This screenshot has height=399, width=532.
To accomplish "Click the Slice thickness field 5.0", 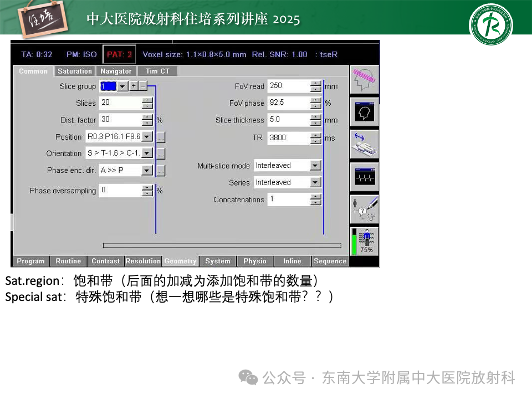I will pos(289,120).
